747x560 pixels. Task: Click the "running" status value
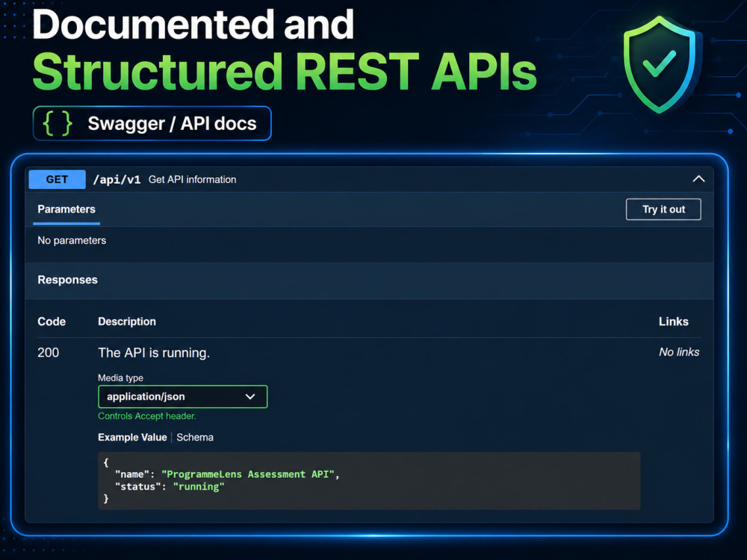[199, 487]
